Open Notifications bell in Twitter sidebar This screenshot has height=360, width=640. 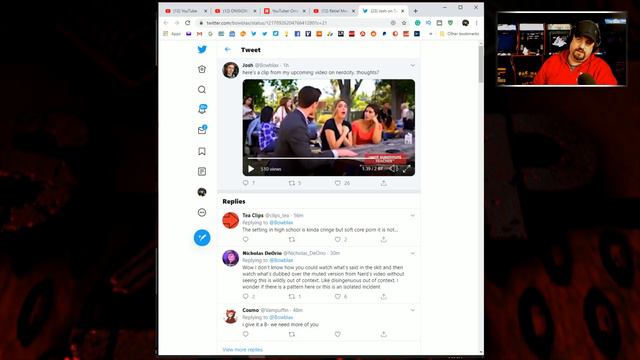[x=202, y=109]
